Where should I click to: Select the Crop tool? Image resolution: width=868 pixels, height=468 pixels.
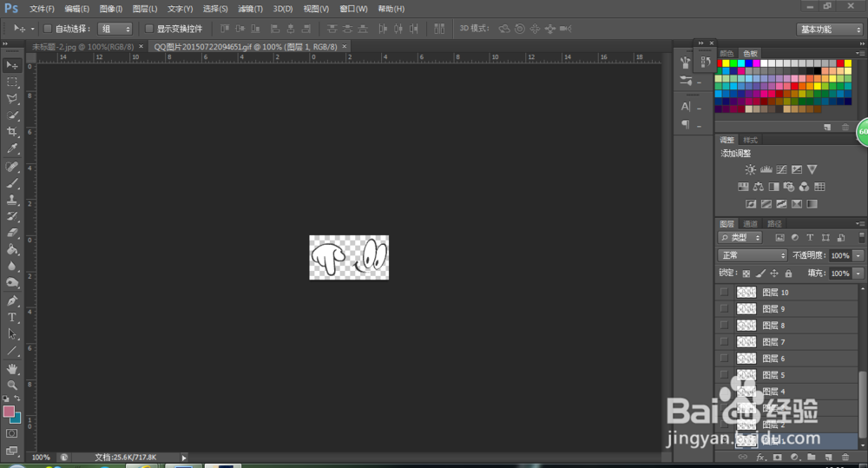11,132
